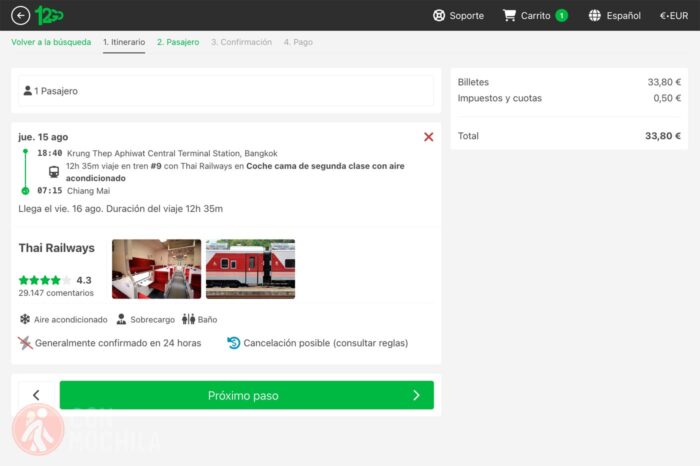Click the train icon in itinerary

[x=54, y=172]
